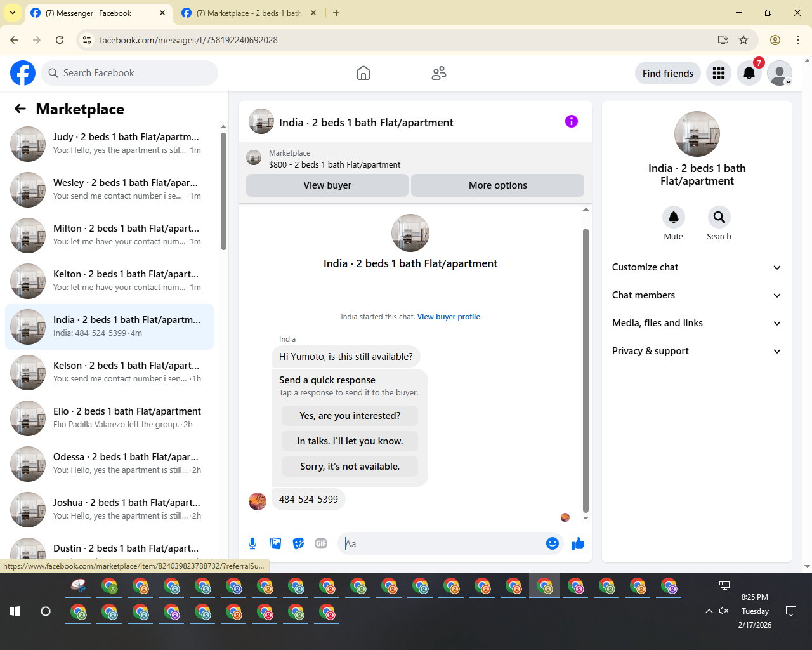Open Judy's apartment conversation
Screen dimensions: 812x650
tap(109, 144)
